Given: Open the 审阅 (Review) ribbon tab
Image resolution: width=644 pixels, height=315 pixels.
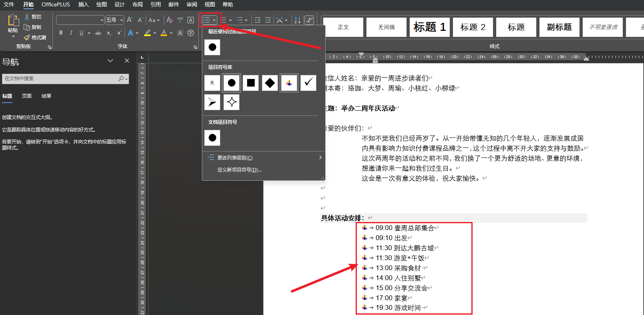Looking at the screenshot, I should pos(191,4).
